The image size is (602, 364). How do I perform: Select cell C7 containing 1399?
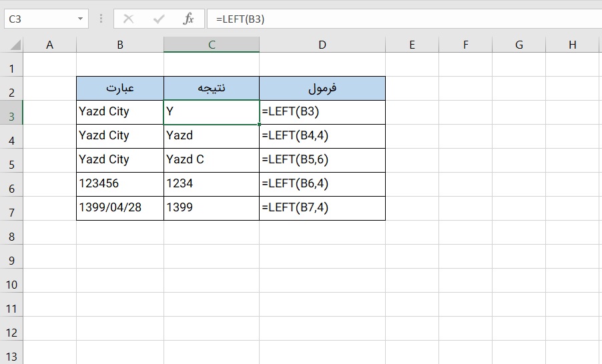click(x=212, y=208)
